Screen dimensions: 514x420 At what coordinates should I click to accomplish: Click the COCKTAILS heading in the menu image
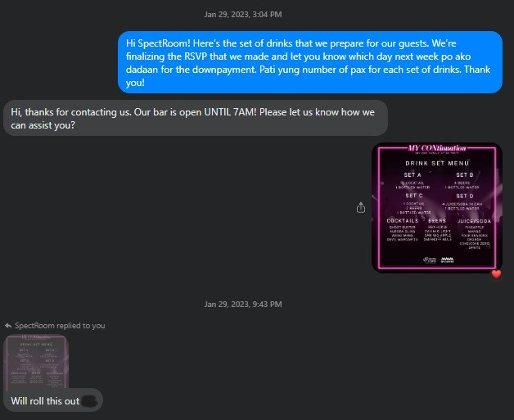[x=402, y=221]
